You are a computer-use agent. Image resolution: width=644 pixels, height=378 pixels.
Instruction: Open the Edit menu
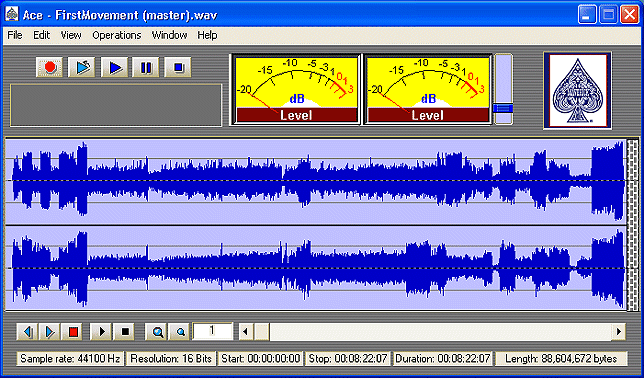pyautogui.click(x=41, y=35)
